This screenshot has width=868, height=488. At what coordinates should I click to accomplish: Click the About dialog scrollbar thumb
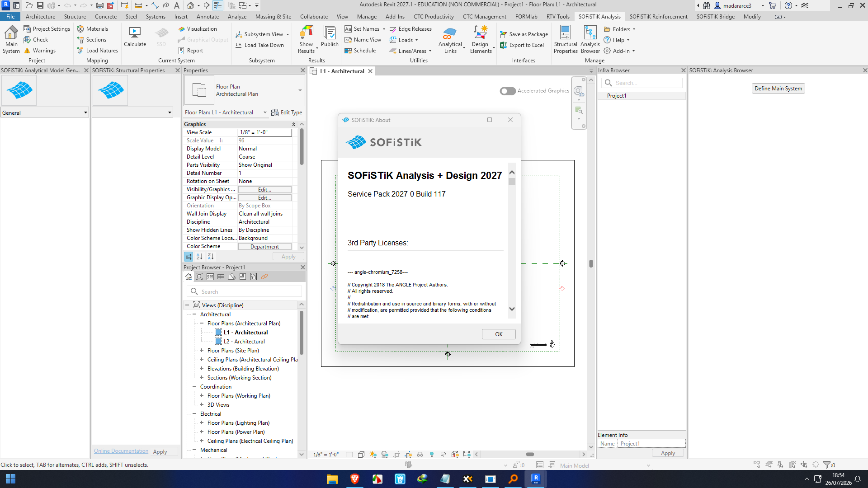[512, 182]
